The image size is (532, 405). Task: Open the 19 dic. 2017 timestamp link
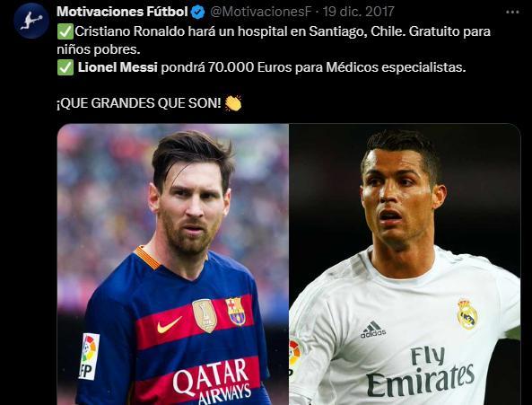358,12
